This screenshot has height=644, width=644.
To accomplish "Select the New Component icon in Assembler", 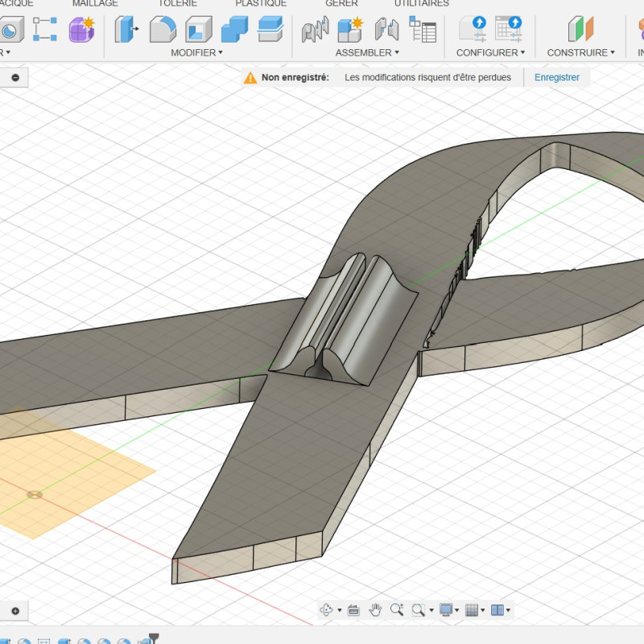I will tap(350, 30).
